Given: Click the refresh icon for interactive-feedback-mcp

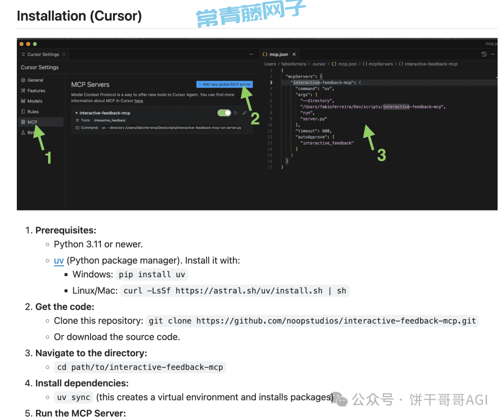Looking at the screenshot, I should click(x=236, y=113).
